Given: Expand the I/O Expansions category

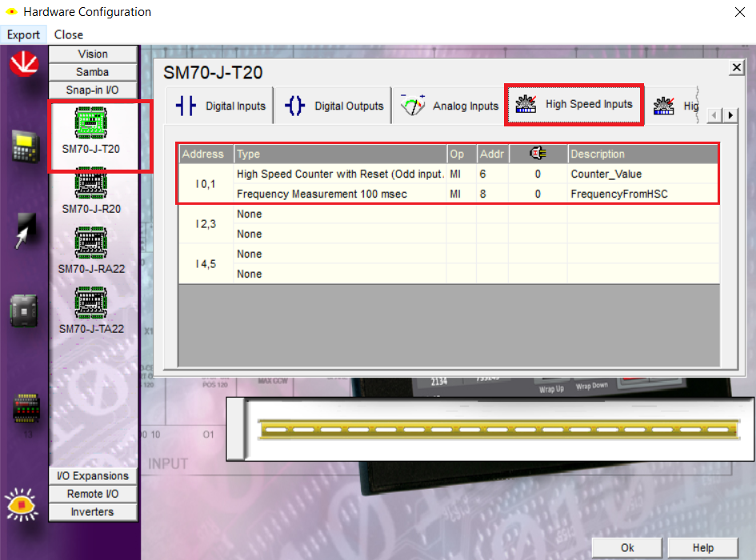Looking at the screenshot, I should pyautogui.click(x=93, y=475).
